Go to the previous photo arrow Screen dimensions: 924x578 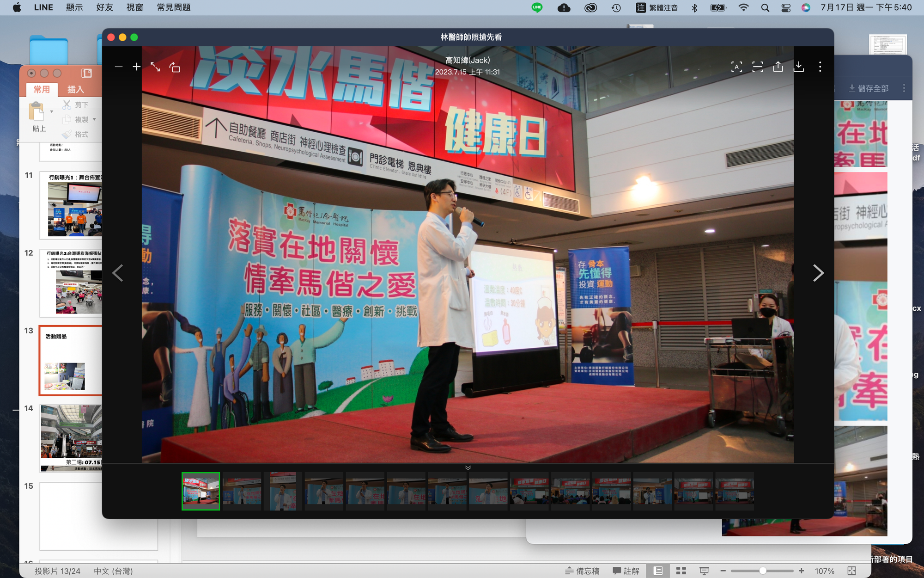[118, 273]
